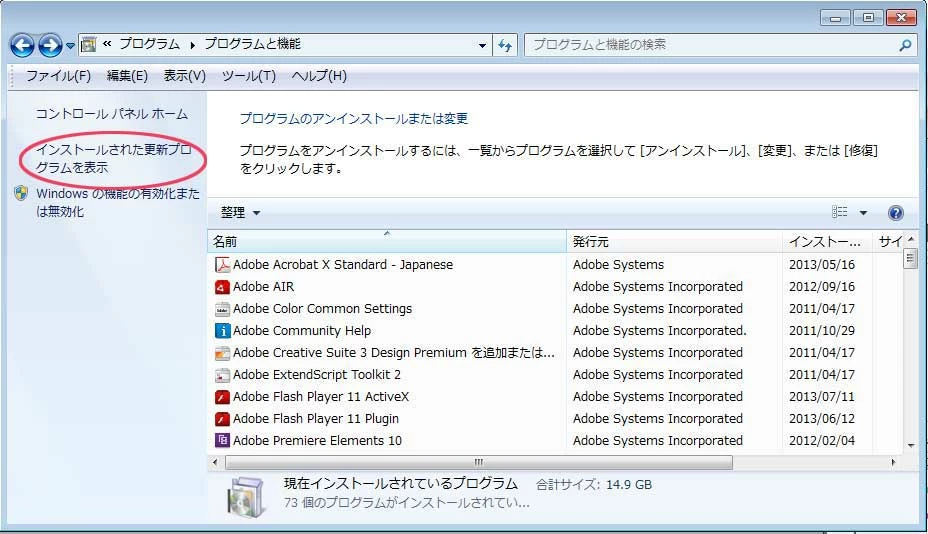Select Adobe Flash Player 11 ActiveX entry
The height and width of the screenshot is (534, 928).
(321, 397)
